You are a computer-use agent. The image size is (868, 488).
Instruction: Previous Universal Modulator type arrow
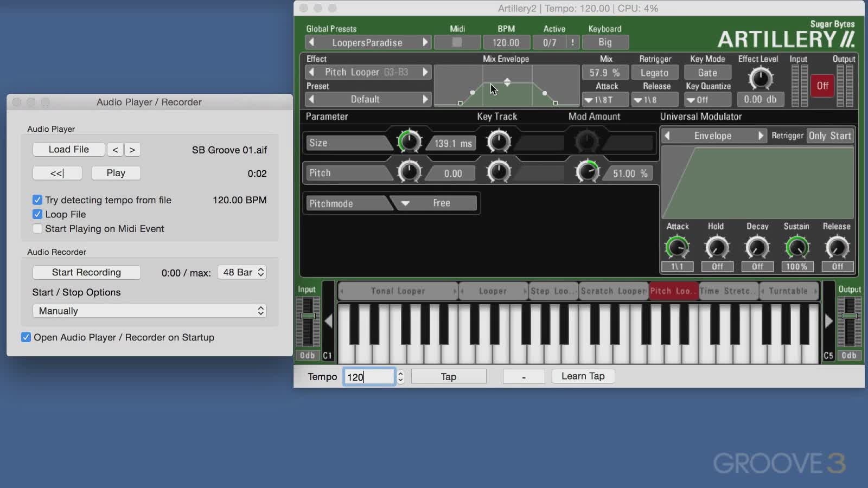tap(667, 136)
